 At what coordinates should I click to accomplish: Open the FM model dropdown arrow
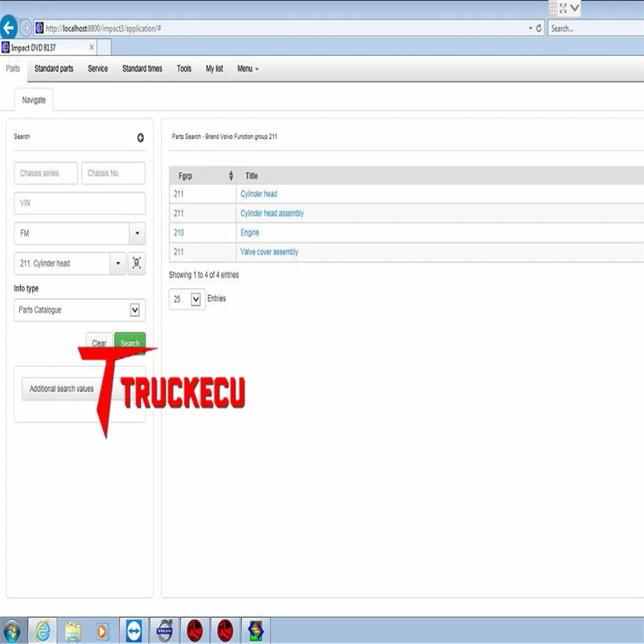pos(137,233)
